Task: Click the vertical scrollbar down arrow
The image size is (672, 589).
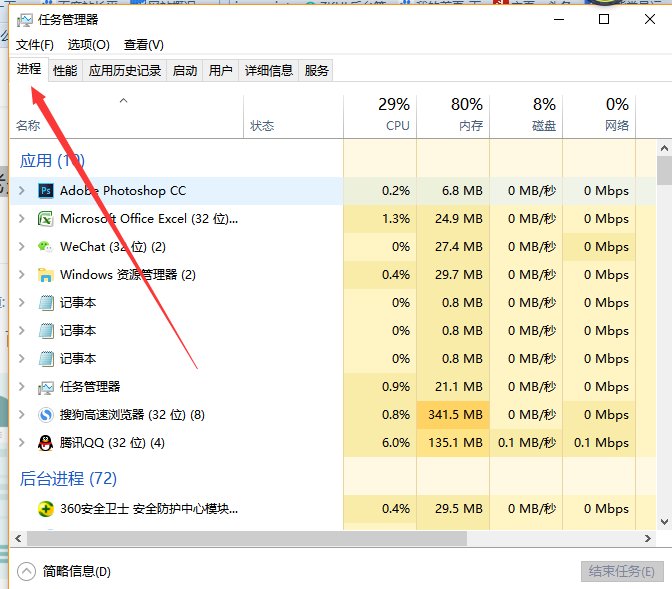Action: 664,522
